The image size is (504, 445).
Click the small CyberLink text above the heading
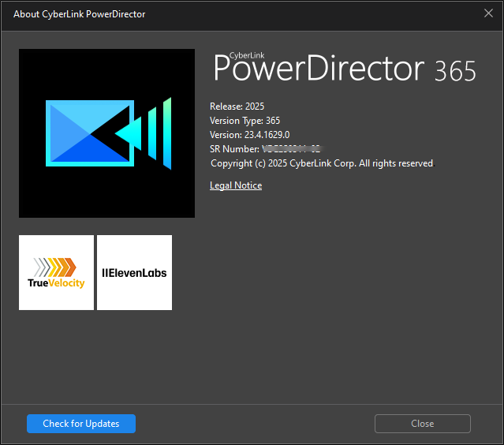[x=248, y=54]
